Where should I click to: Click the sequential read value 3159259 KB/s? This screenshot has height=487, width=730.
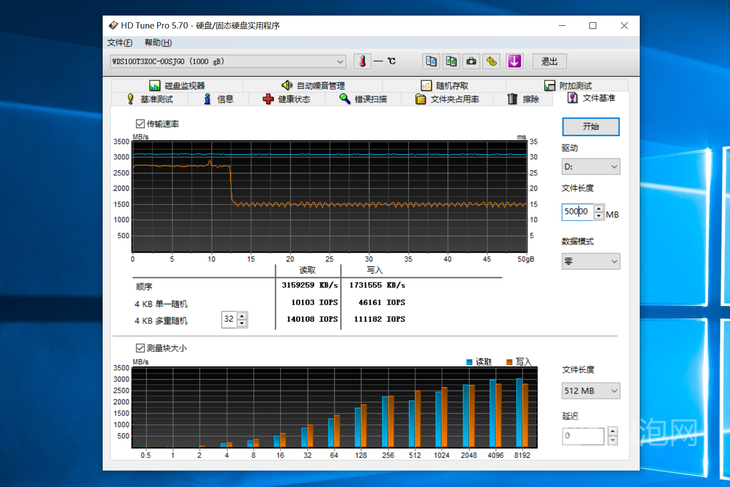pos(310,285)
